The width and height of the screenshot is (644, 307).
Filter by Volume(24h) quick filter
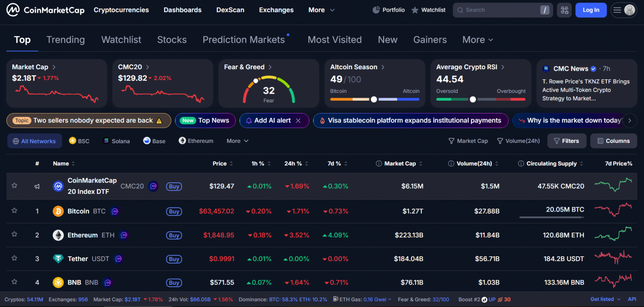pos(518,141)
